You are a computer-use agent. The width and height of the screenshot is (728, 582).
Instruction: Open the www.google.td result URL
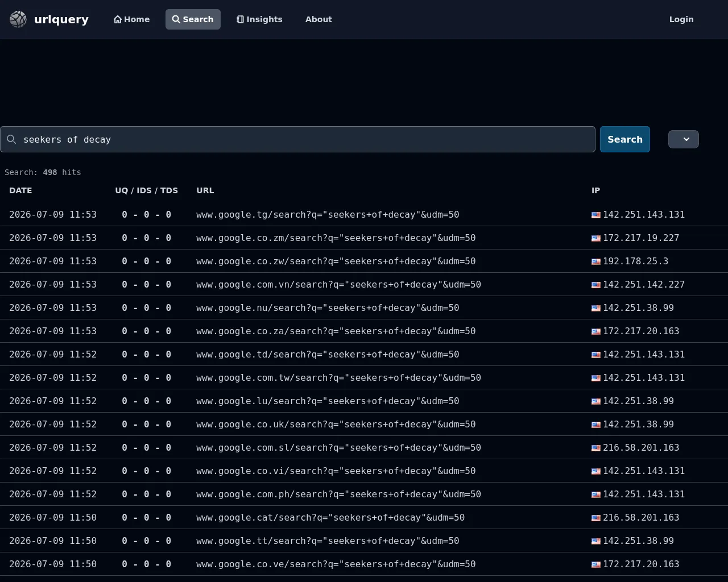point(328,355)
